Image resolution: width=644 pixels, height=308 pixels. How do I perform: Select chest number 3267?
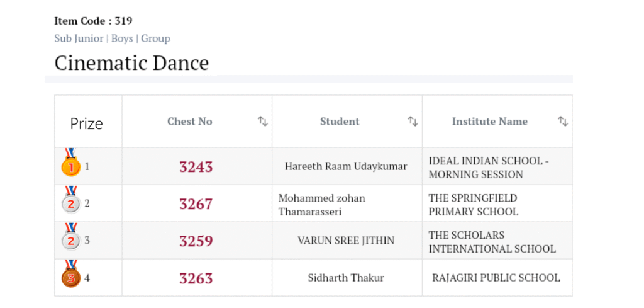click(x=196, y=204)
